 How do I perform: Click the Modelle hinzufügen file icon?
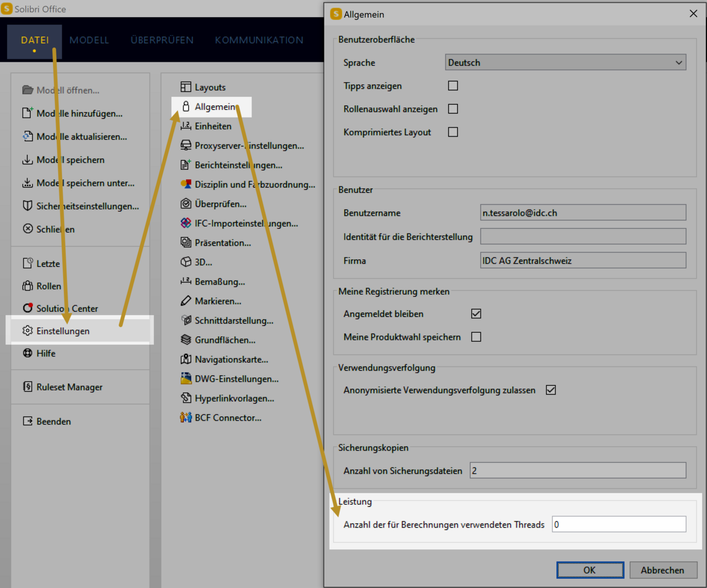[28, 113]
